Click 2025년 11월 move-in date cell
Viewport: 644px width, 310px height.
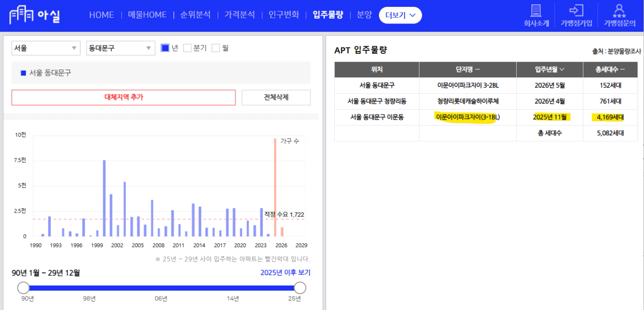click(550, 117)
